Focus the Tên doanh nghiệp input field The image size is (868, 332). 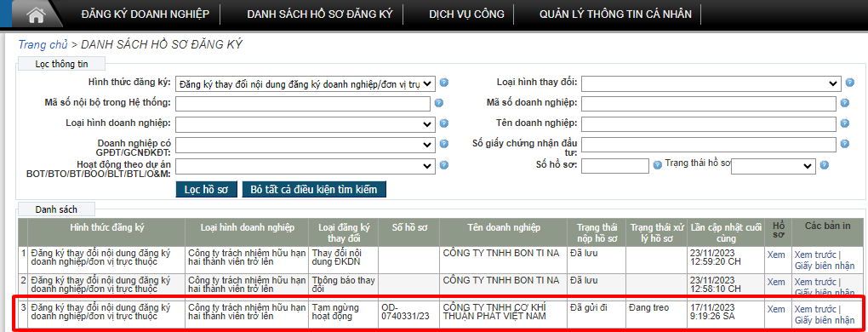709,124
